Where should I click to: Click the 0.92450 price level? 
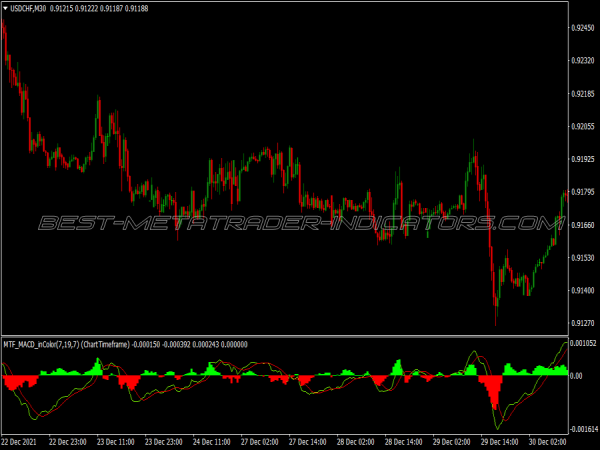(x=583, y=28)
